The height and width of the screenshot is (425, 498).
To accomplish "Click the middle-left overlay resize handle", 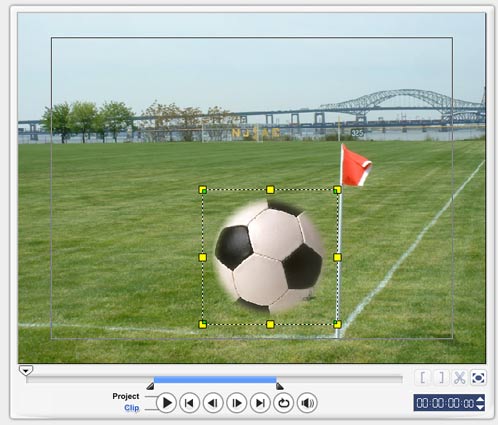I will [x=203, y=257].
